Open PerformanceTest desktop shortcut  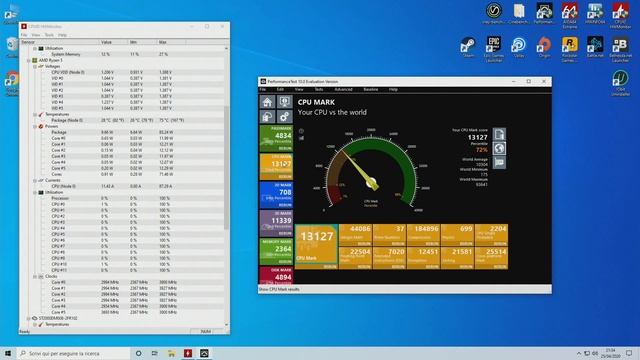coord(544,13)
